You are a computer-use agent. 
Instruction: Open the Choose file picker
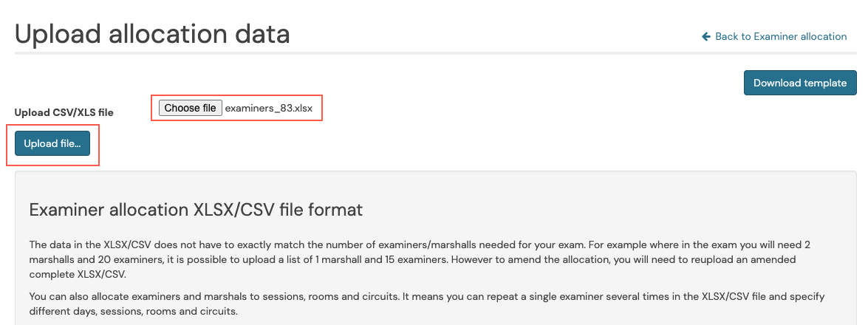pos(191,108)
